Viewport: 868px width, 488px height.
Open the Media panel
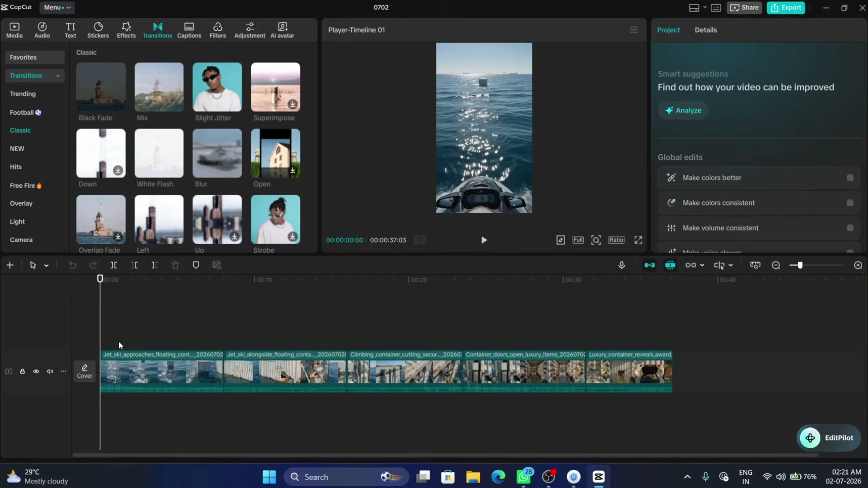click(x=14, y=30)
